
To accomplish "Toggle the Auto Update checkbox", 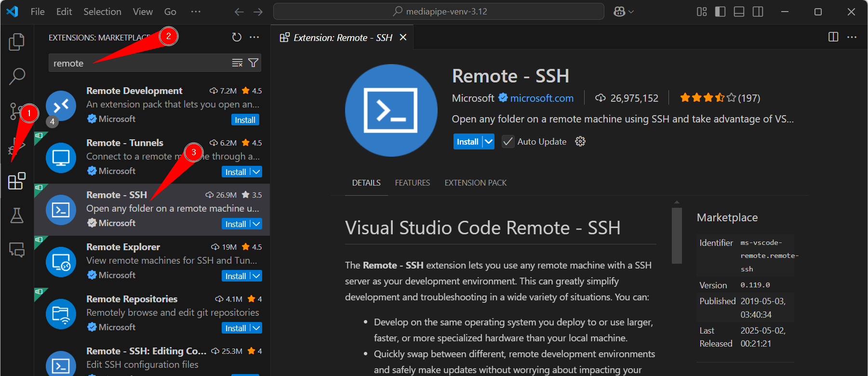I will (507, 141).
